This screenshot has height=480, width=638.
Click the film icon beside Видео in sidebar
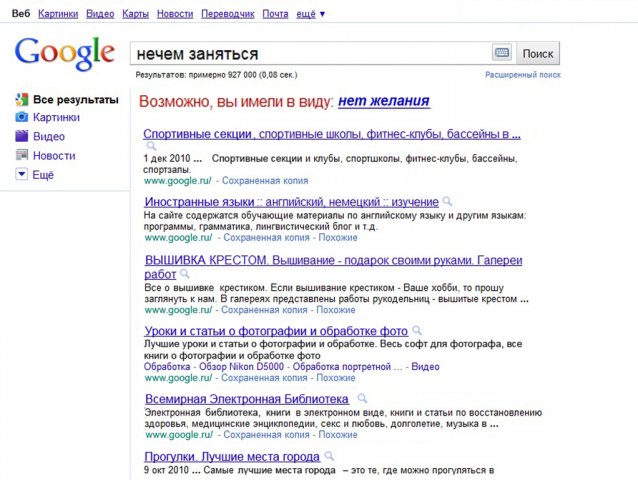pos(22,136)
